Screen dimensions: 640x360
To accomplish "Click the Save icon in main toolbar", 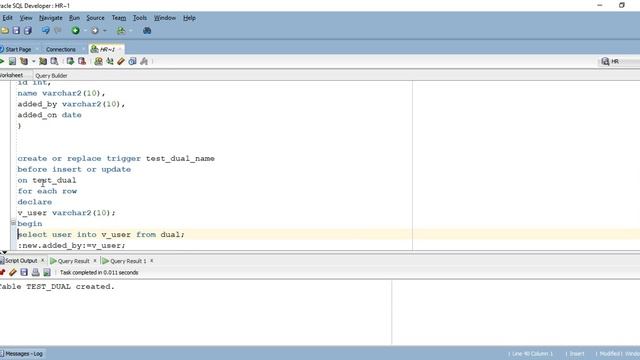I will click(16, 31).
